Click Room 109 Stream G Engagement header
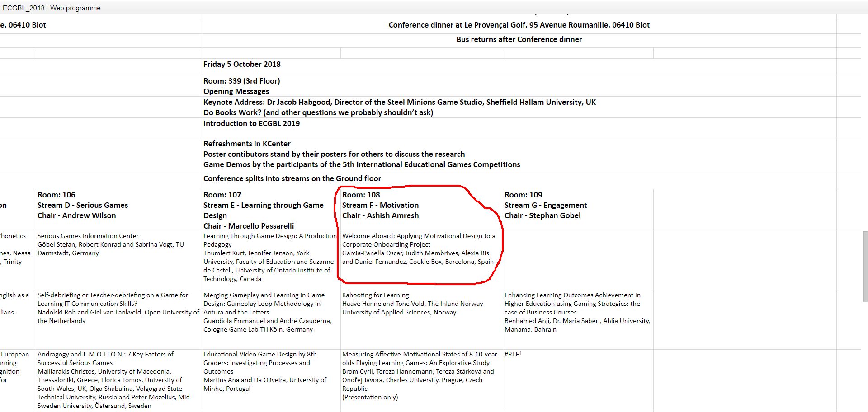This screenshot has width=868, height=412. [545, 205]
